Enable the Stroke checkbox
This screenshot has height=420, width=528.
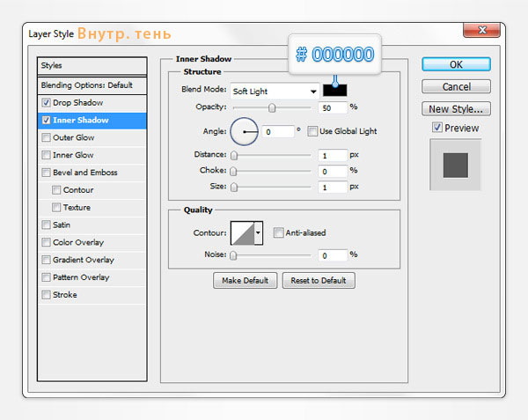pos(46,295)
